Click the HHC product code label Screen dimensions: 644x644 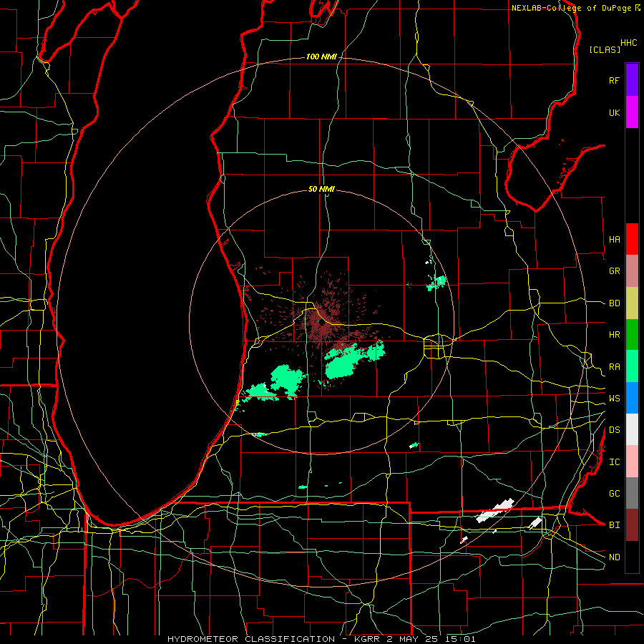coord(628,43)
